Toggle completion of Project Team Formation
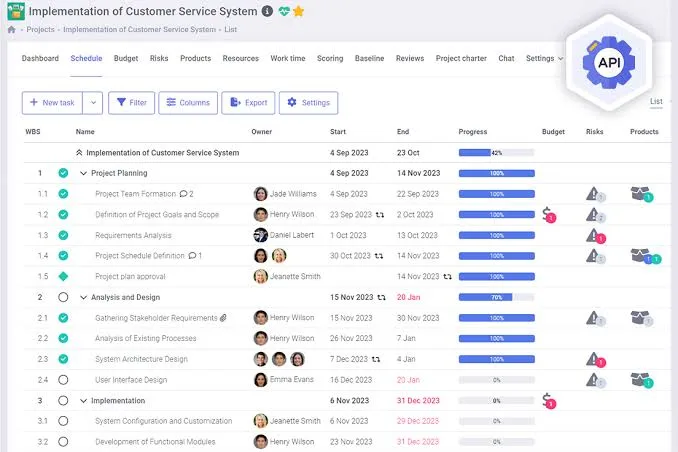Viewport: 678px width, 452px height. pos(63,194)
